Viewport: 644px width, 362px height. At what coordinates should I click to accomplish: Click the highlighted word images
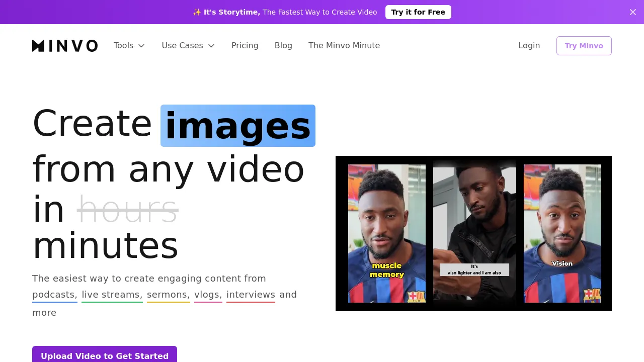pyautogui.click(x=238, y=126)
